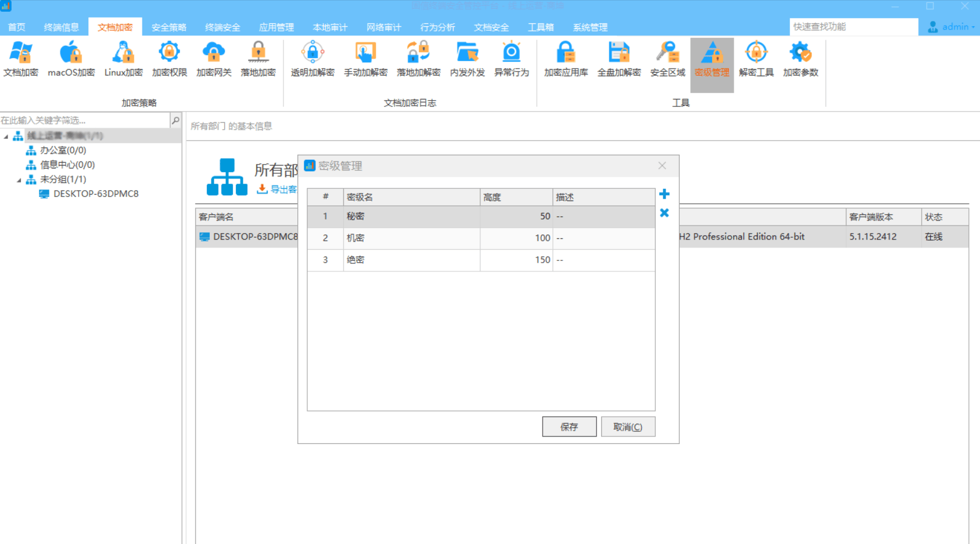
Task: Switch to the 终端安全 tab
Action: click(222, 27)
